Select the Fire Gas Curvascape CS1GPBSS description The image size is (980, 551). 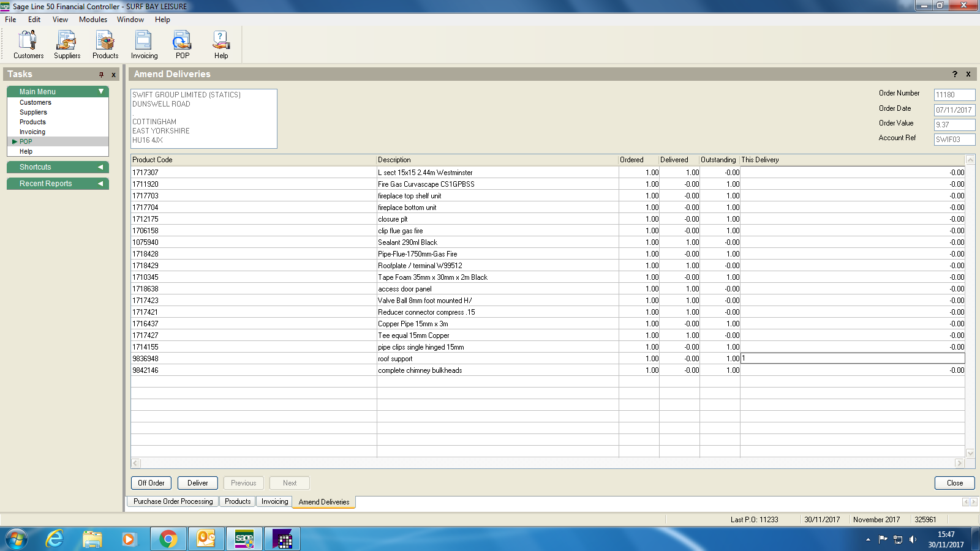(426, 184)
